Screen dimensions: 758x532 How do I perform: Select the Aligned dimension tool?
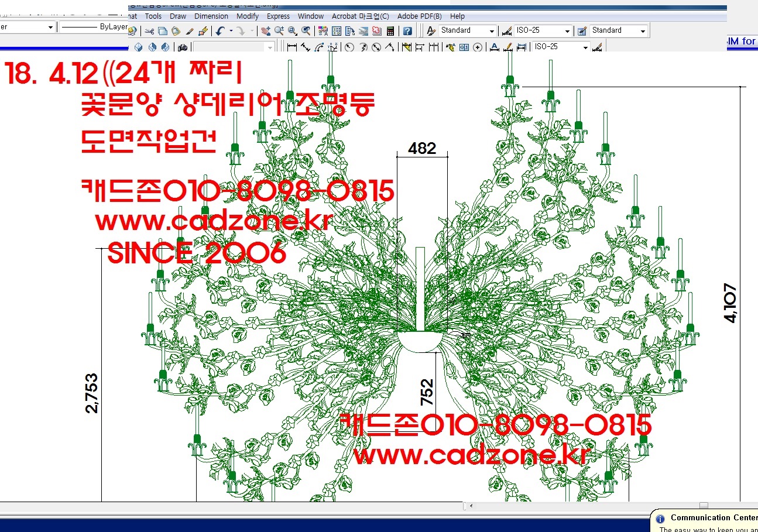(x=306, y=47)
